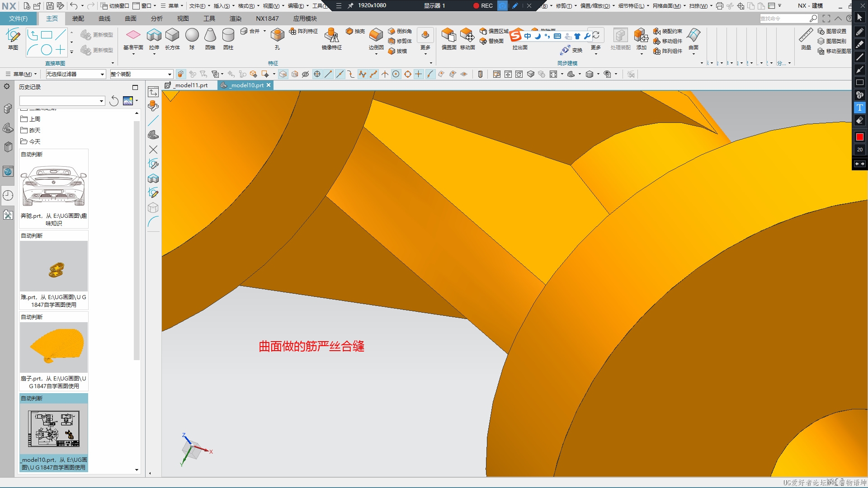Toggle snap to existing point option
Viewport: 868px width, 488px height.
tap(419, 74)
